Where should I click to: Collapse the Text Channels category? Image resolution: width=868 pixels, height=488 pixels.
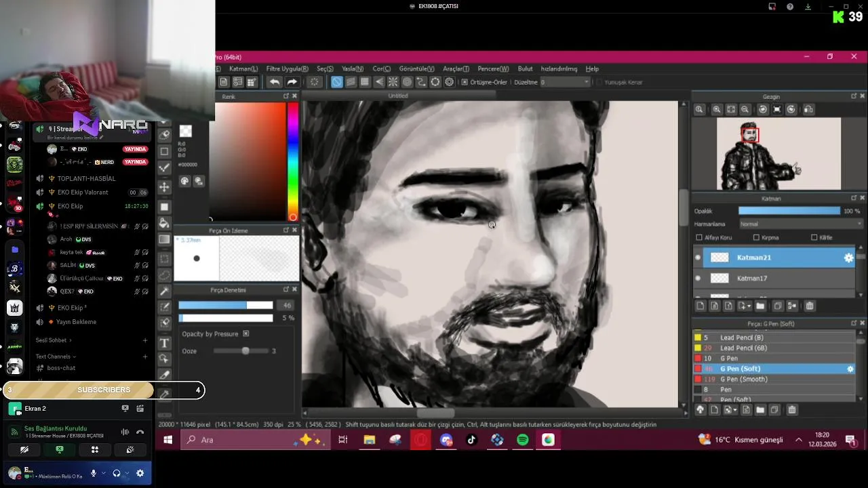pos(56,357)
